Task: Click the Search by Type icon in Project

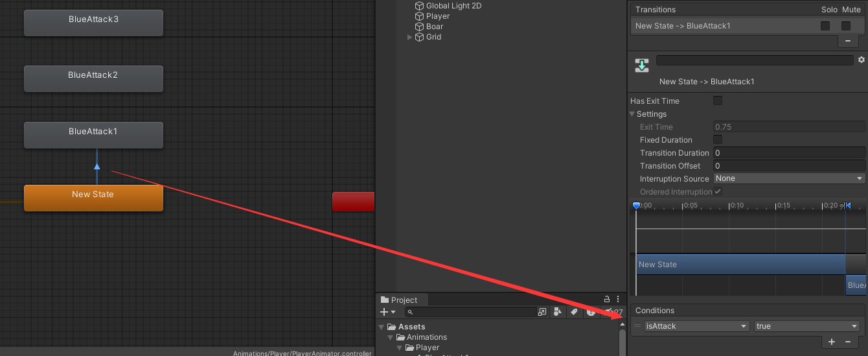Action: pyautogui.click(x=557, y=312)
